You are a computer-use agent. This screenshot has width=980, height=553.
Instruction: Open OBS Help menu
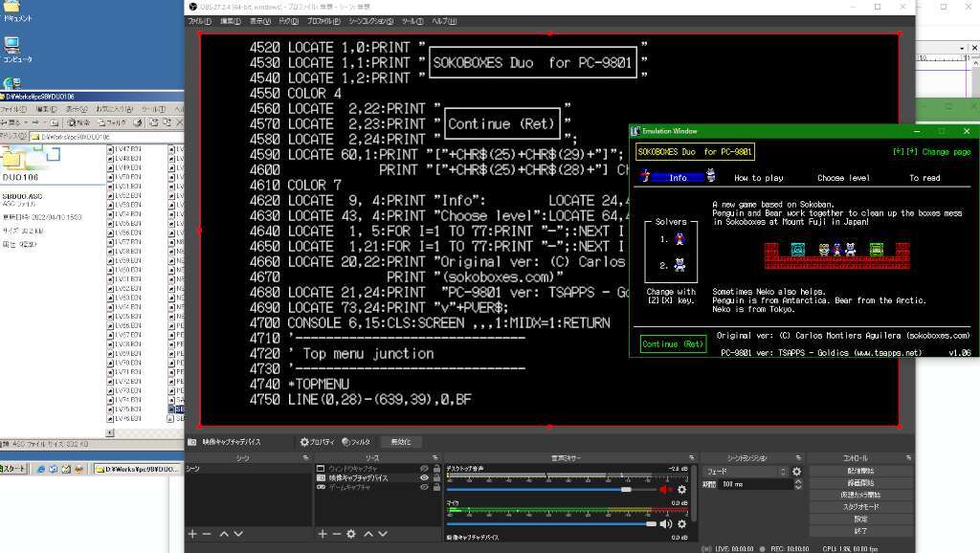444,21
